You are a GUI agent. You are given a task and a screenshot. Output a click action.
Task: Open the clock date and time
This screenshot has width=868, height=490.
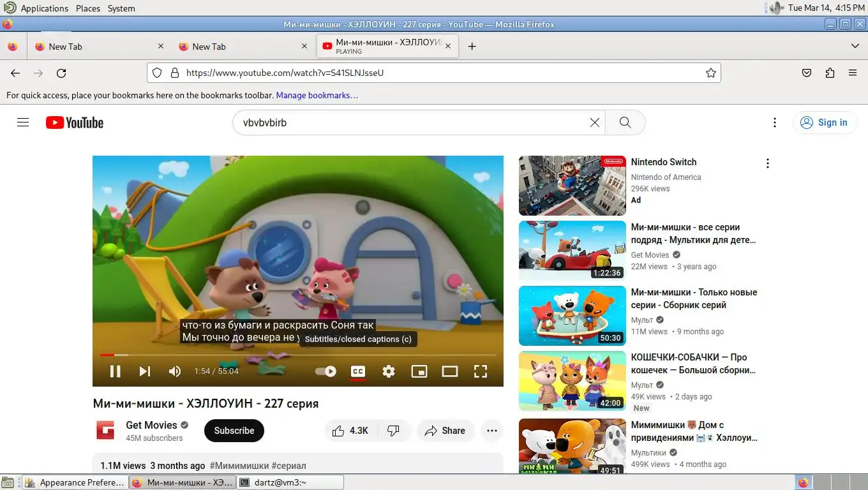827,8
